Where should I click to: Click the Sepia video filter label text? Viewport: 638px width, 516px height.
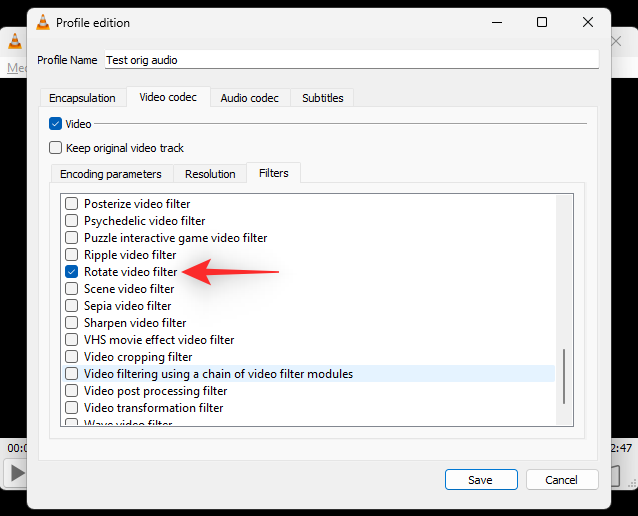[127, 306]
